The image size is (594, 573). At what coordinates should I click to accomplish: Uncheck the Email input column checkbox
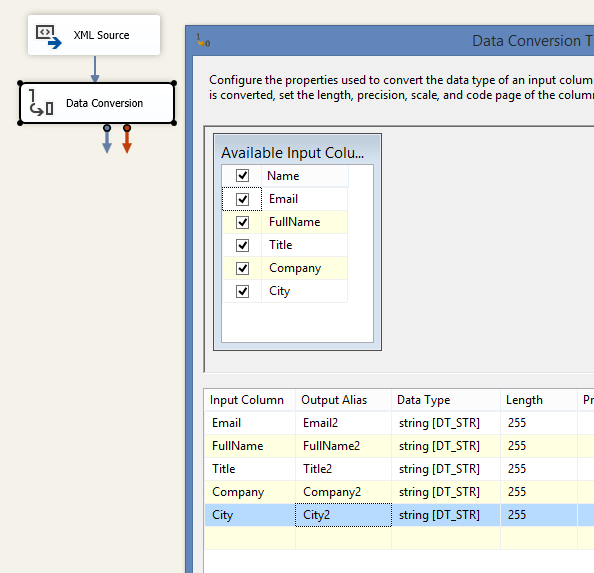point(242,199)
